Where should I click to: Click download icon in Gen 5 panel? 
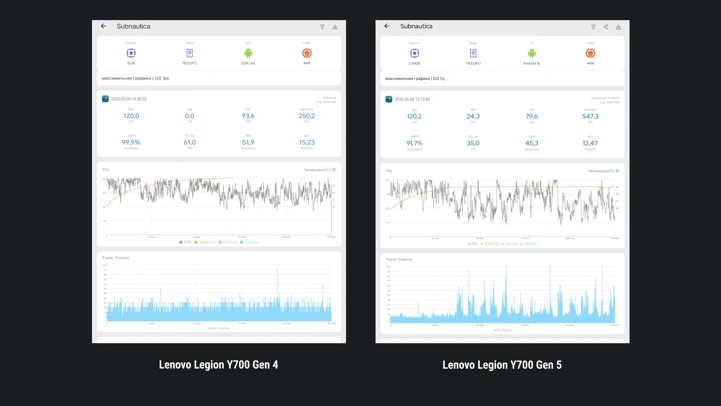(x=618, y=27)
